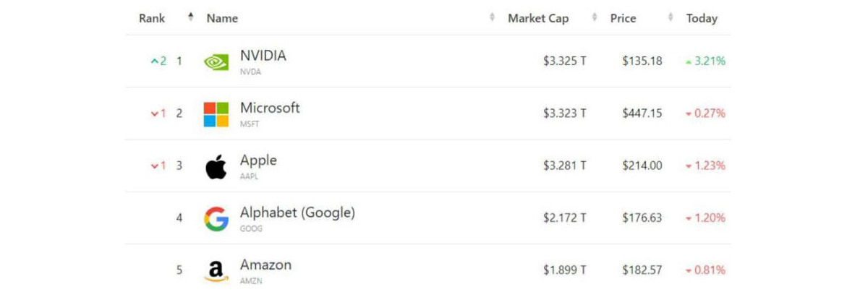The image size is (868, 305).
Task: Click Apple's red rank-down arrow
Action: coord(154,166)
